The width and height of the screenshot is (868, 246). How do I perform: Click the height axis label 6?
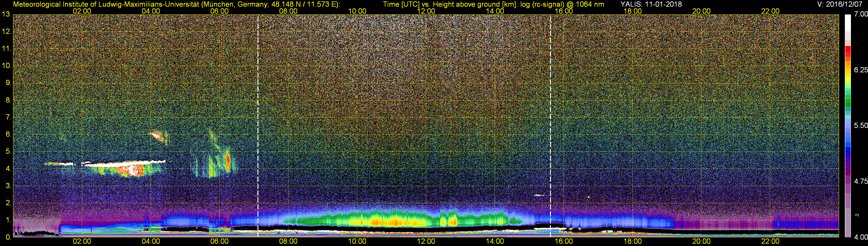click(x=8, y=135)
